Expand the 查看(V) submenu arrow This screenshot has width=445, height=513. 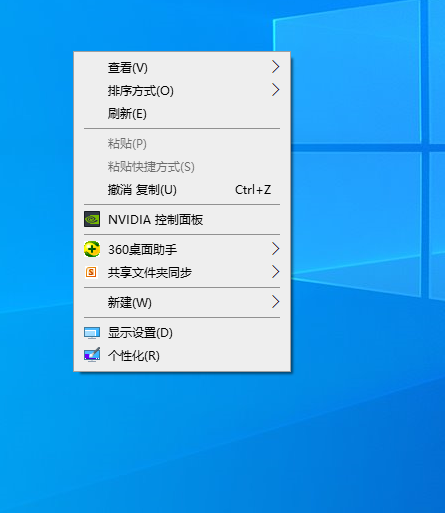point(275,67)
